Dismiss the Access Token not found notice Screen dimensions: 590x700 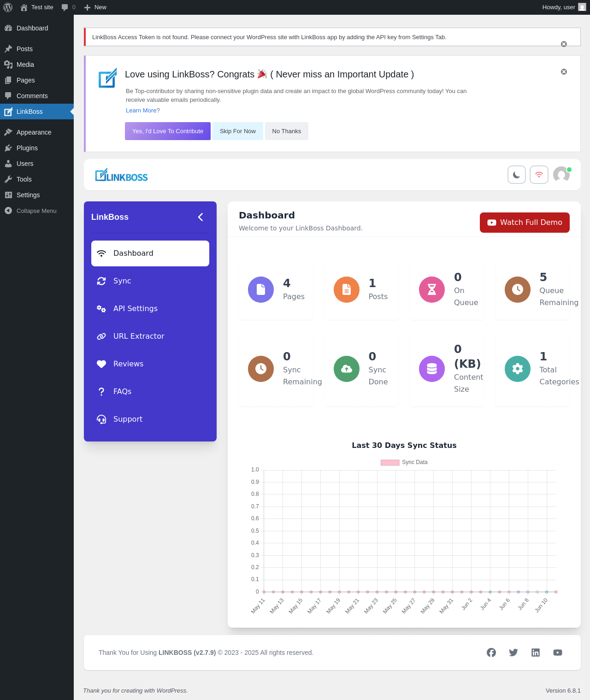coord(564,44)
